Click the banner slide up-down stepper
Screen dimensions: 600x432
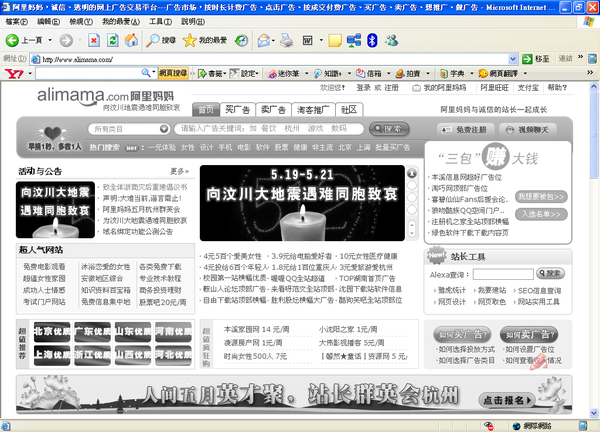pos(412,229)
